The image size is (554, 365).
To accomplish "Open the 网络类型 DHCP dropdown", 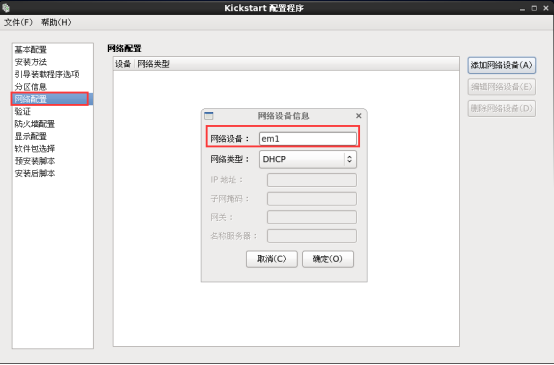I will (x=308, y=159).
